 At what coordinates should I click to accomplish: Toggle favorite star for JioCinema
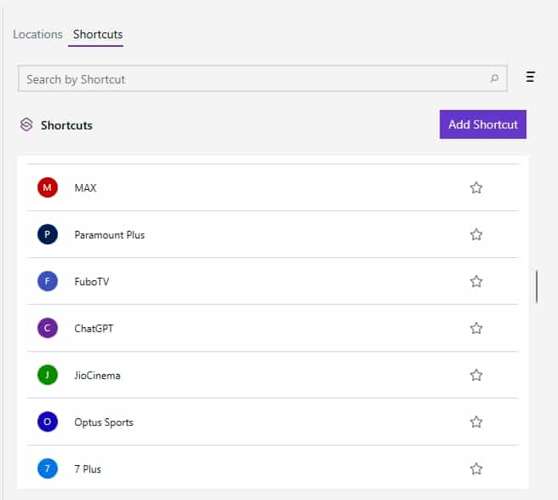point(476,375)
